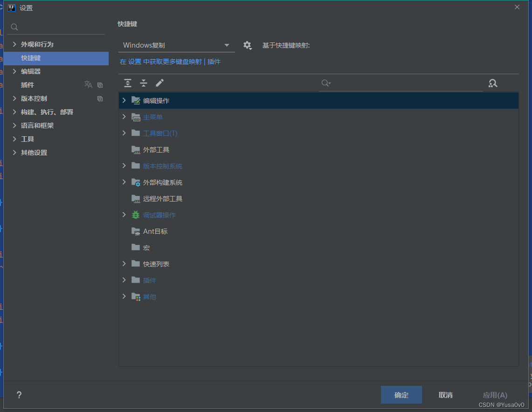Click the collapse all icon in the toolbar

point(144,83)
